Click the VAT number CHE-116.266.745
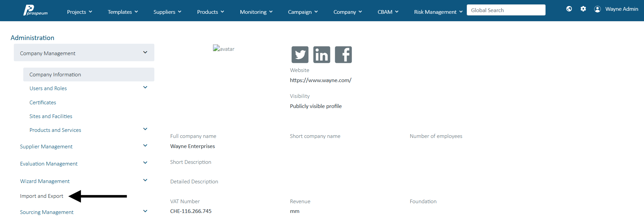The width and height of the screenshot is (644, 217). 191,211
